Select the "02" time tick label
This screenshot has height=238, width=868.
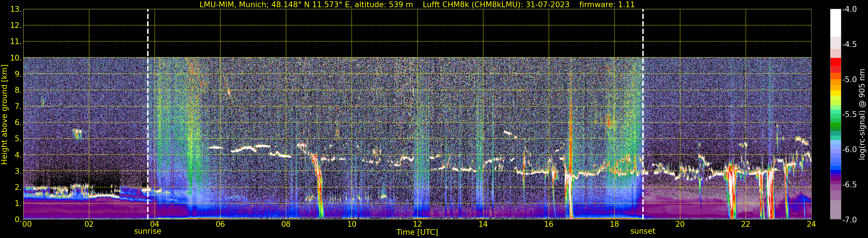[x=89, y=224]
